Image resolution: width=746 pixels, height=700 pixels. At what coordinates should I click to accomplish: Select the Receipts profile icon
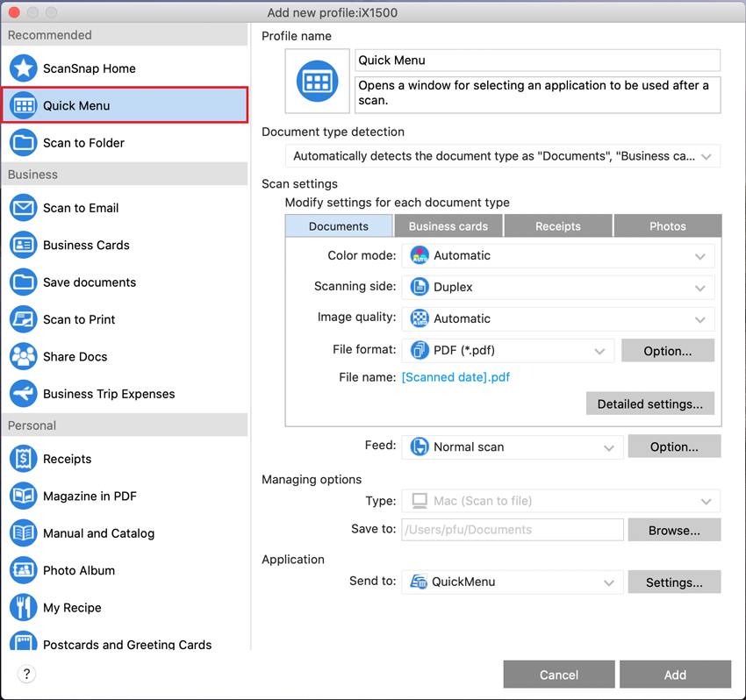pos(24,459)
